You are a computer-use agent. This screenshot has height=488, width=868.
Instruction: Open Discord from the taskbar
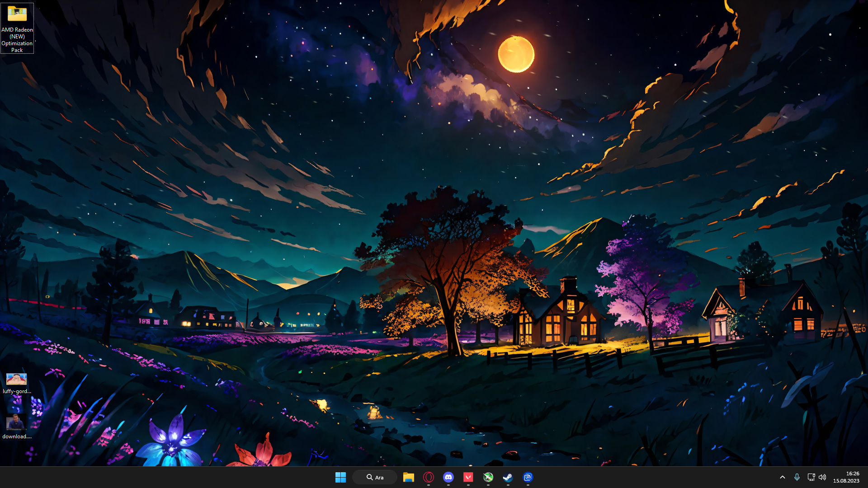[448, 477]
